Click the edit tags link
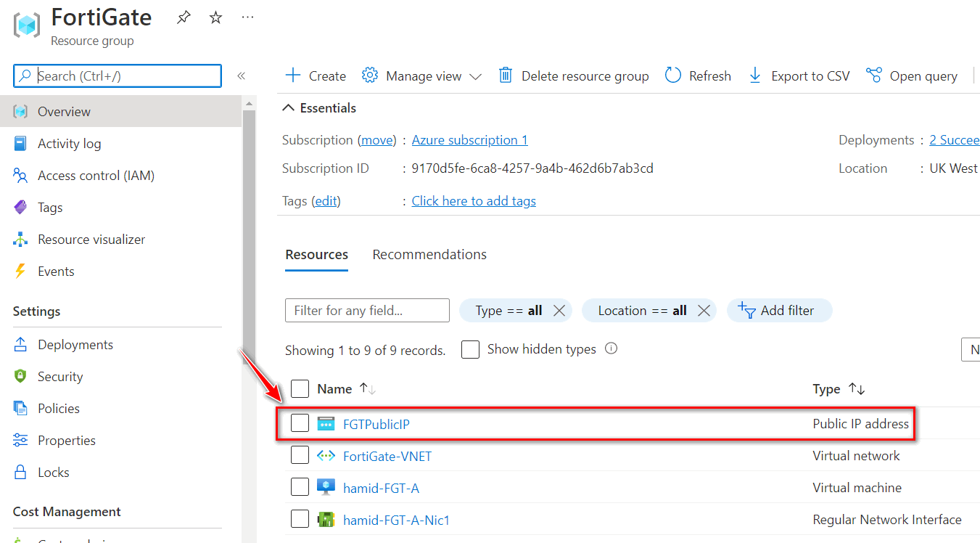Viewport: 980px width, 543px height. tap(326, 201)
